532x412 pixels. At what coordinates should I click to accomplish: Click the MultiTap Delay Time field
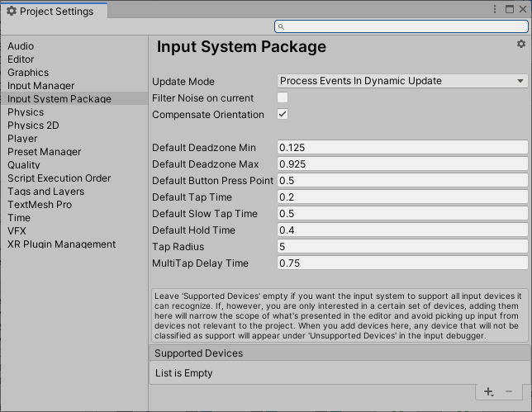[402, 263]
